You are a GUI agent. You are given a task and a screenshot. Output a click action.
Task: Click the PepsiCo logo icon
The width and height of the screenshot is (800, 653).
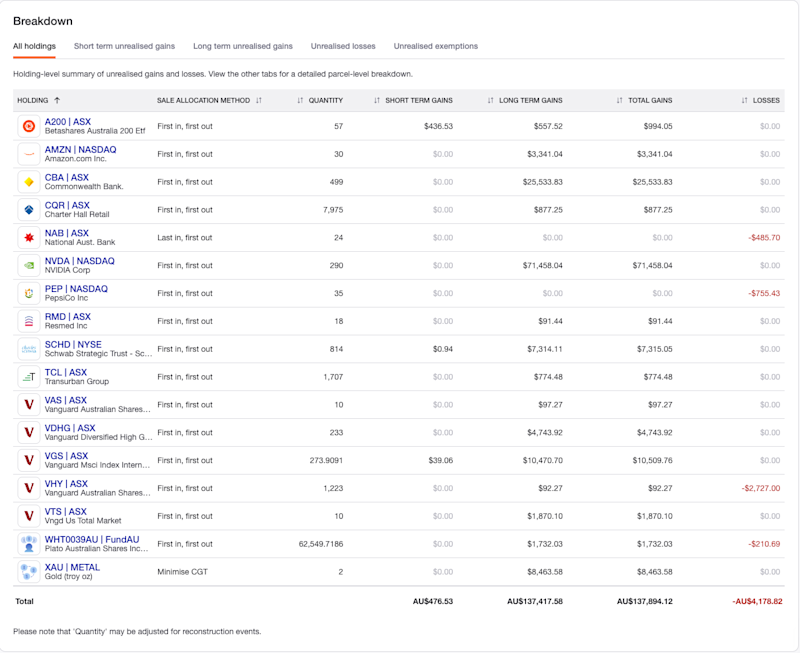point(29,293)
